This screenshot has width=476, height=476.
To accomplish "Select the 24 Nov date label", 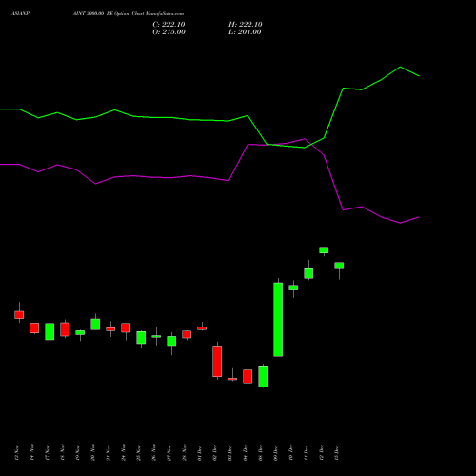I will [x=124, y=452].
